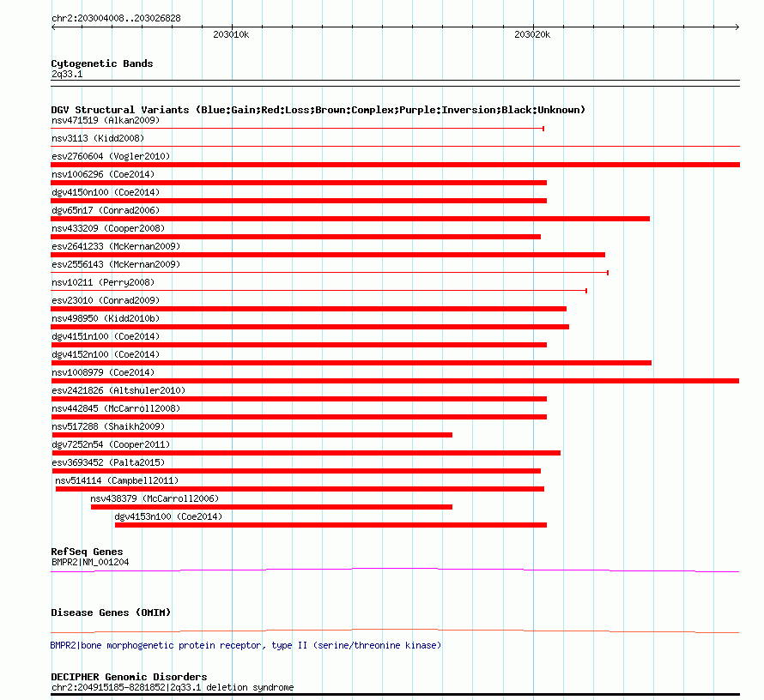Screen dimensions: 764x700
Task: Select the dgv4150n100 (Coe2014) label
Action: (106, 192)
